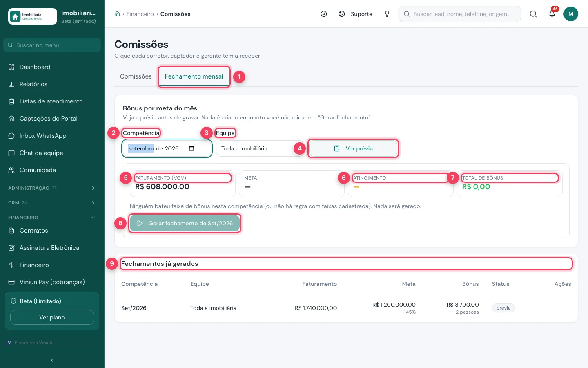Click the 'previa' status badge for Set/2026
The height and width of the screenshot is (368, 588).
503,308
